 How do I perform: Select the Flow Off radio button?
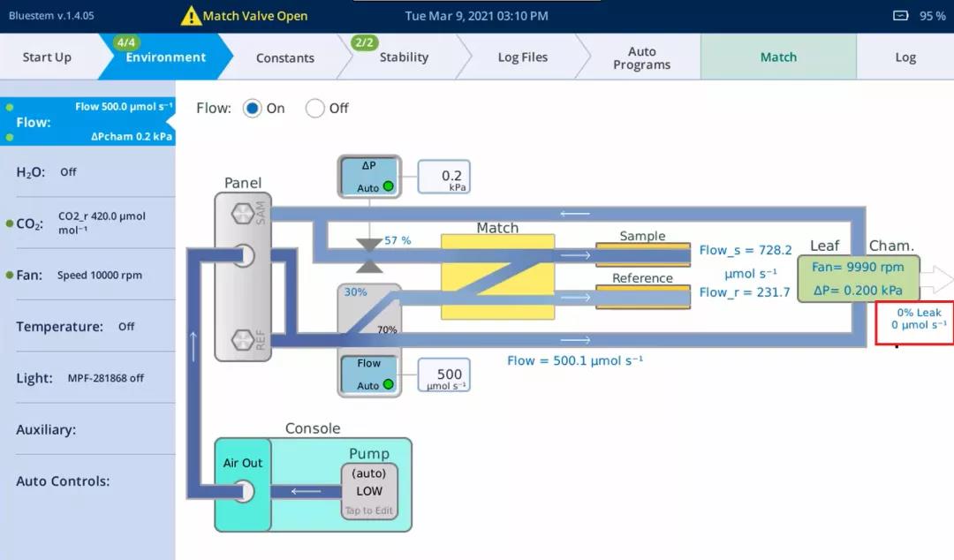315,108
